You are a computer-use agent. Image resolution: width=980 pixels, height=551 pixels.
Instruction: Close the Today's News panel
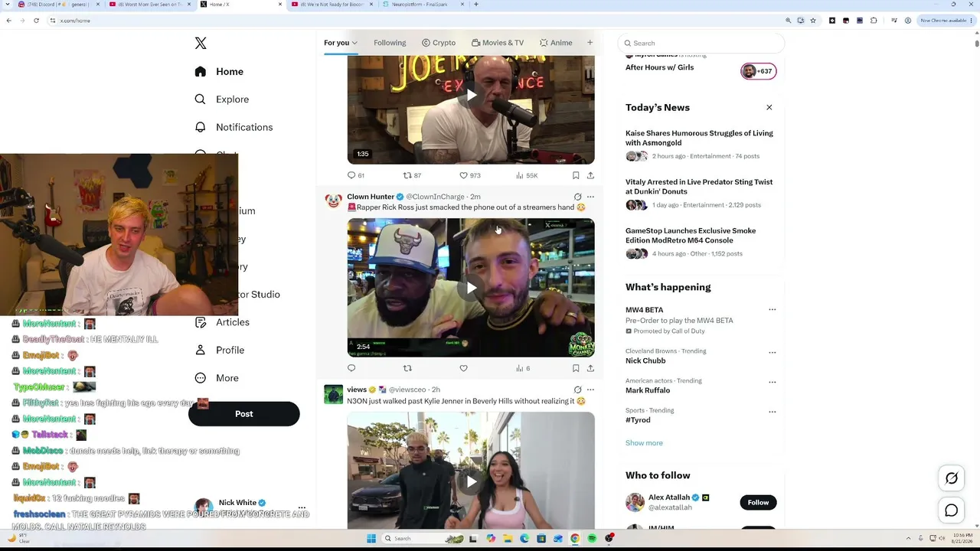coord(769,107)
